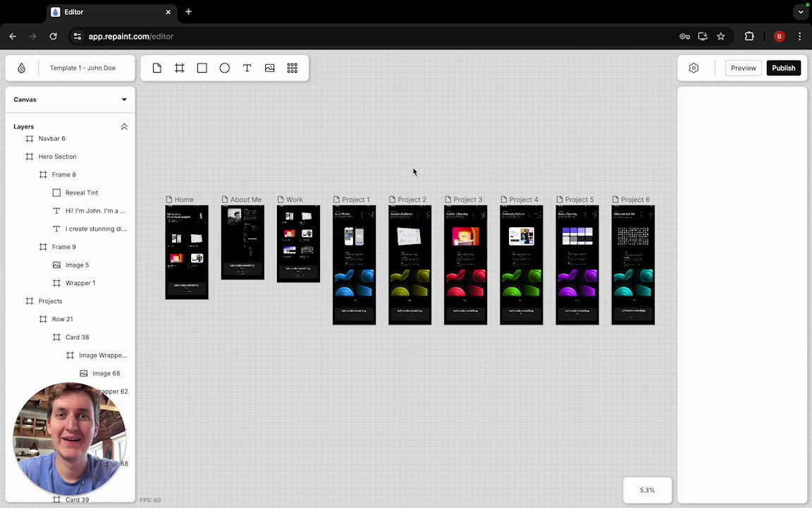Viewport: 812px width, 508px height.
Task: Select the Ellipse tool
Action: pyautogui.click(x=224, y=68)
